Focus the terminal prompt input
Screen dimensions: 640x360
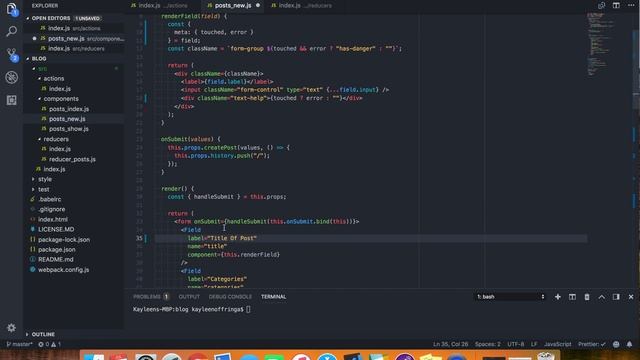coord(248,309)
